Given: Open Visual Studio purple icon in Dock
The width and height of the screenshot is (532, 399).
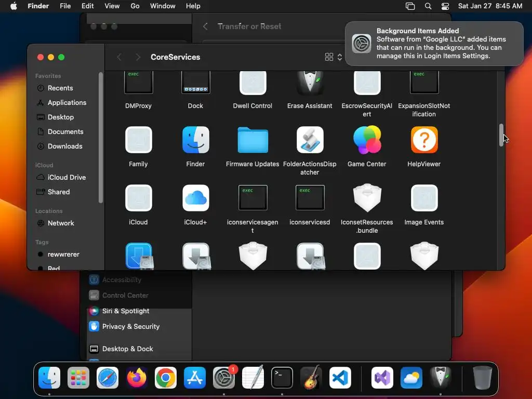Looking at the screenshot, I should 382,378.
